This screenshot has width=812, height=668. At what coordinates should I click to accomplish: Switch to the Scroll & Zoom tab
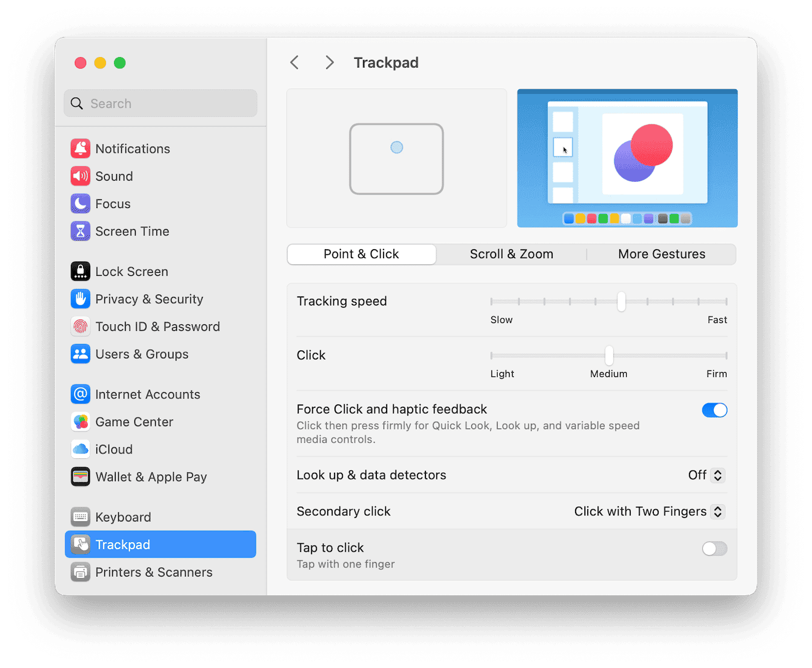(511, 254)
